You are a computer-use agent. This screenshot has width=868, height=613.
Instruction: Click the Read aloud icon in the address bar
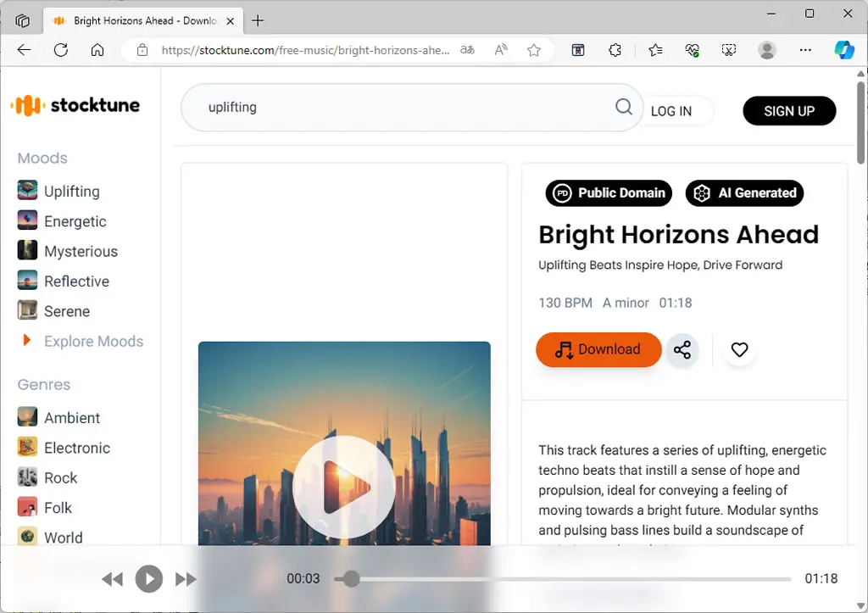pyautogui.click(x=500, y=50)
